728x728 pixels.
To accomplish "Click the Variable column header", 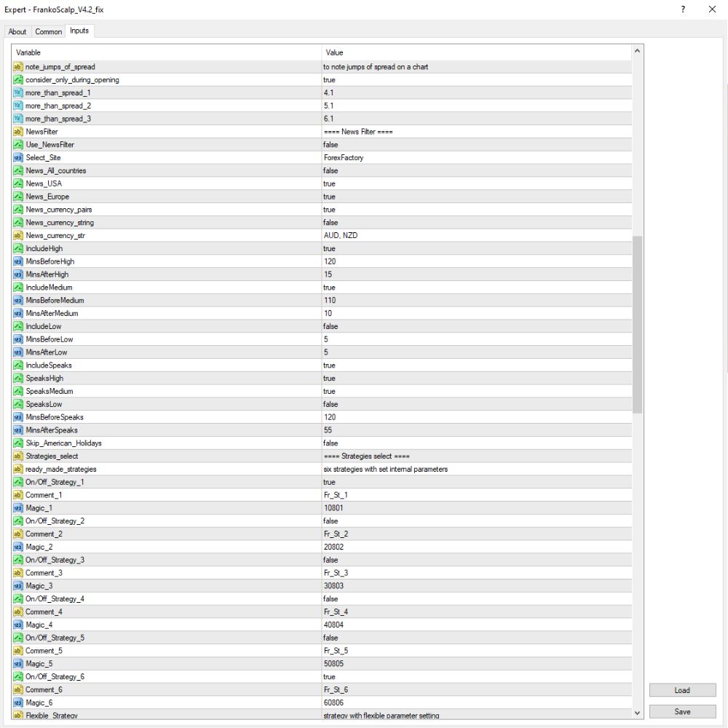I will pyautogui.click(x=166, y=52).
